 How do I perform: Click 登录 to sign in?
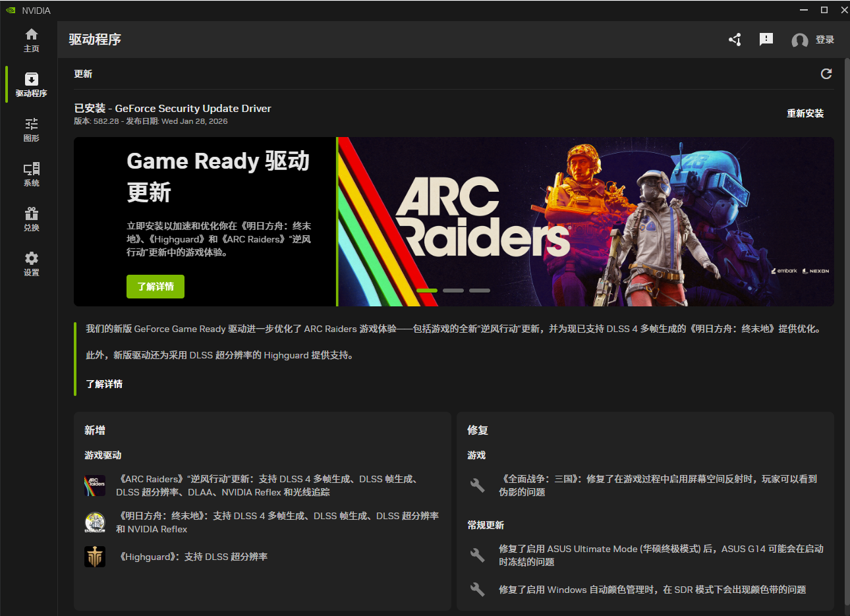point(824,40)
